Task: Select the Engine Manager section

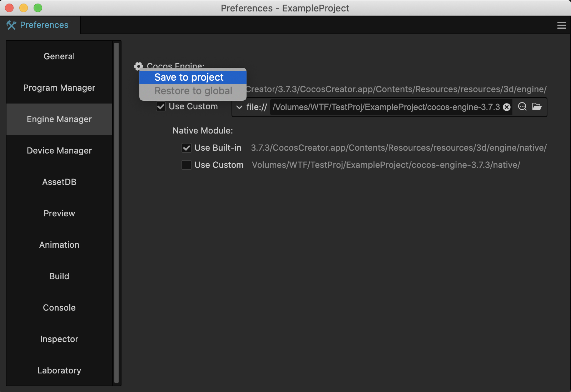Action: 59,119
